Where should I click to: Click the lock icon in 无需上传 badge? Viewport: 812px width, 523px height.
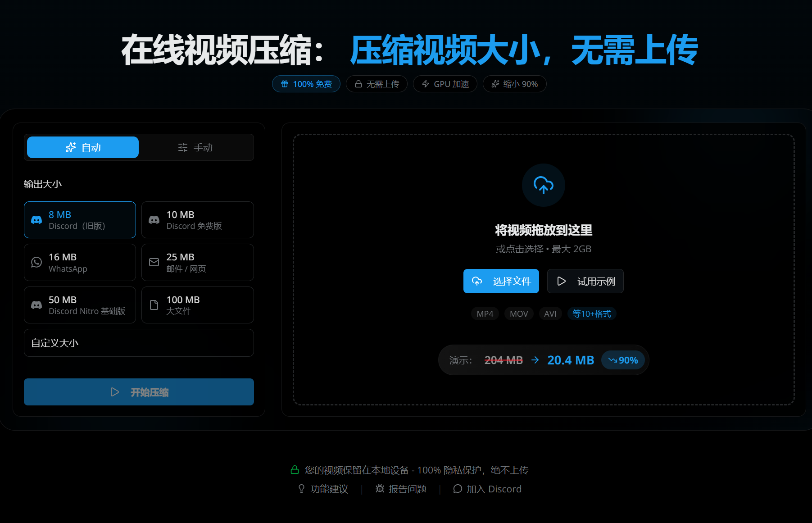pyautogui.click(x=358, y=84)
